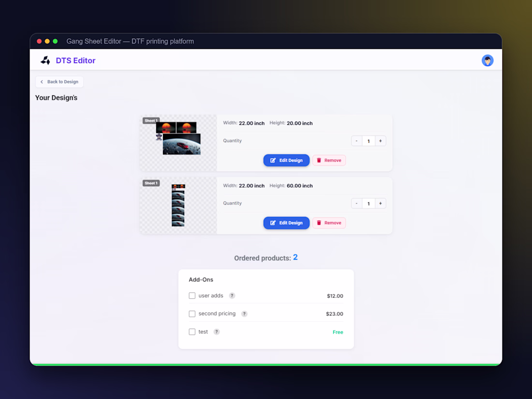
Task: Click the yellow minimize window button
Action: 47,42
